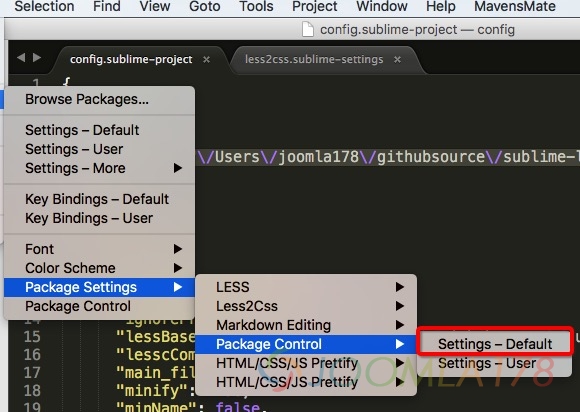This screenshot has width=580, height=412.
Task: Open the Selection menu
Action: (44, 6)
